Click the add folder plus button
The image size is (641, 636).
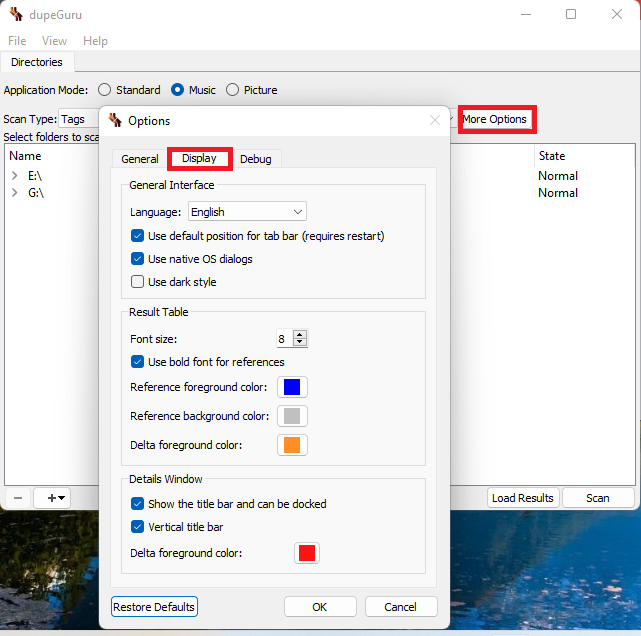point(52,497)
